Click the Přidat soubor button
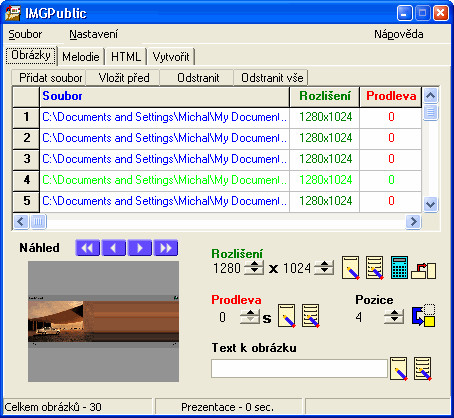This screenshot has width=454, height=418. click(x=49, y=78)
